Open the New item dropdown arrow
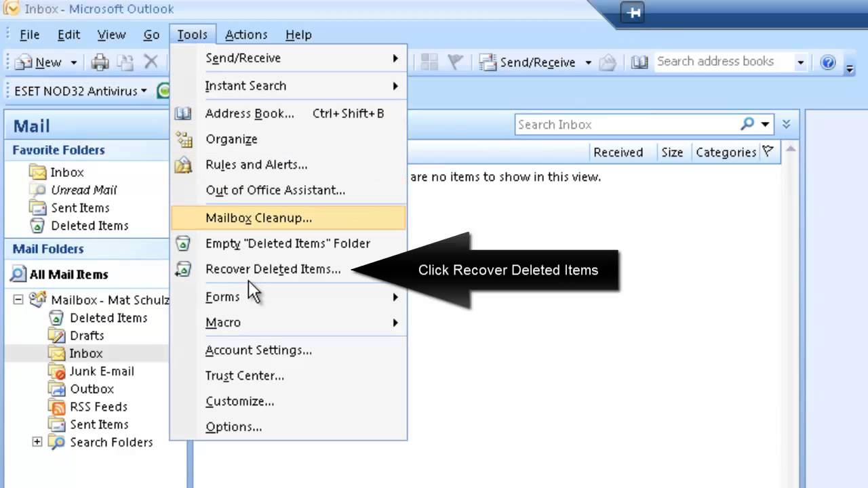Viewport: 868px width, 488px height. (73, 62)
